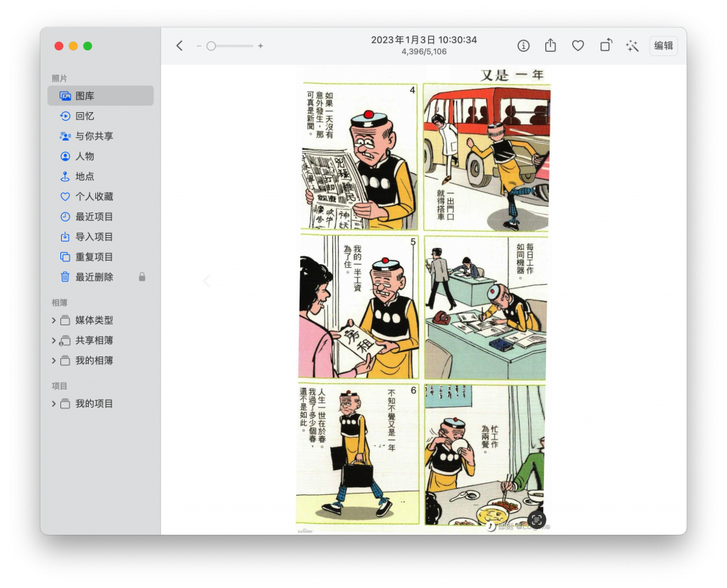Screen dimensions: 727x588
Task: Expand the 媒体类型 chevron
Action: (x=54, y=320)
